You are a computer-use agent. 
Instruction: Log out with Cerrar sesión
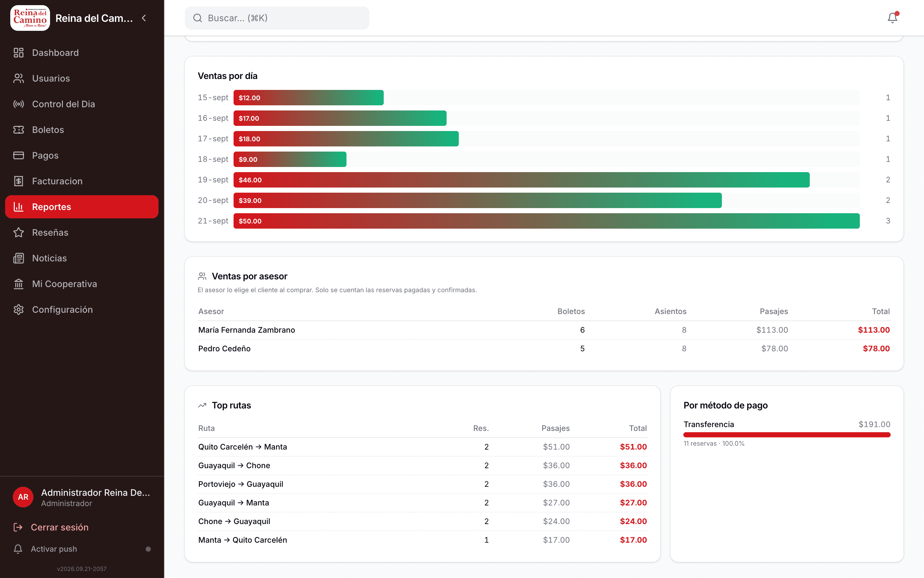(x=60, y=527)
